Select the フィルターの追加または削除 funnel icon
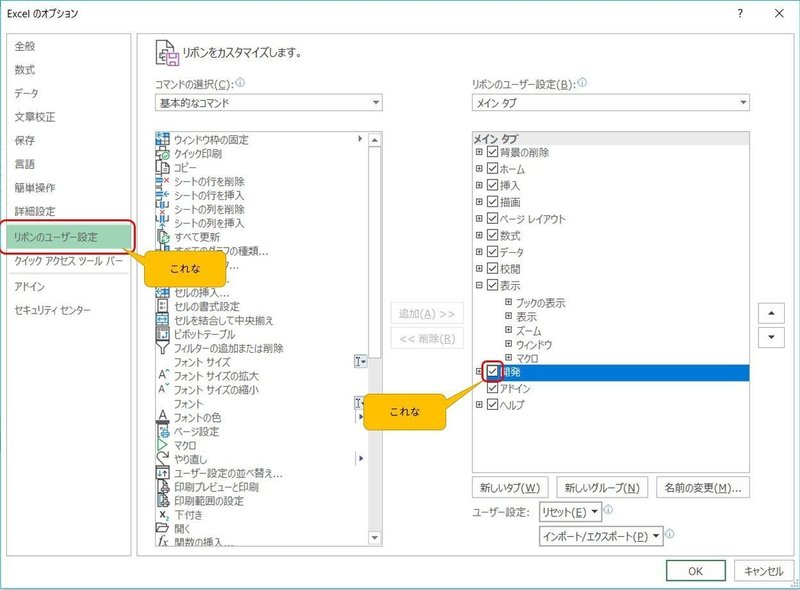 coord(162,348)
